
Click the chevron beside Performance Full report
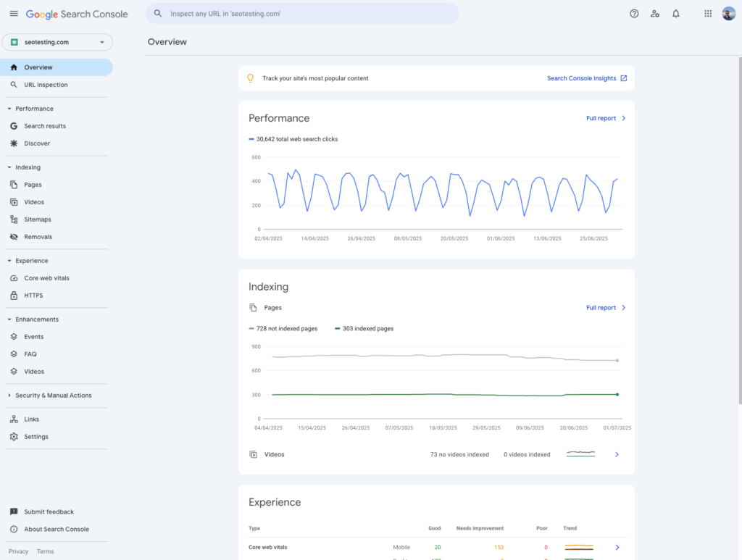tap(624, 118)
